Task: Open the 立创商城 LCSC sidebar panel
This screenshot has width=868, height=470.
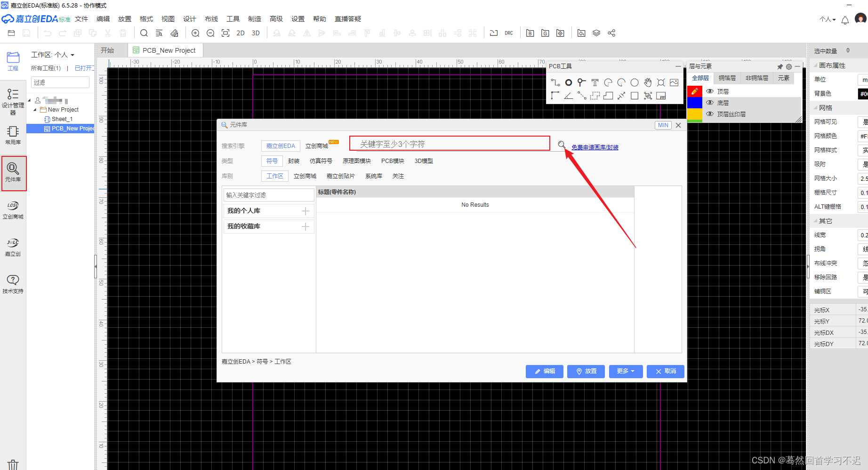Action: click(x=13, y=210)
